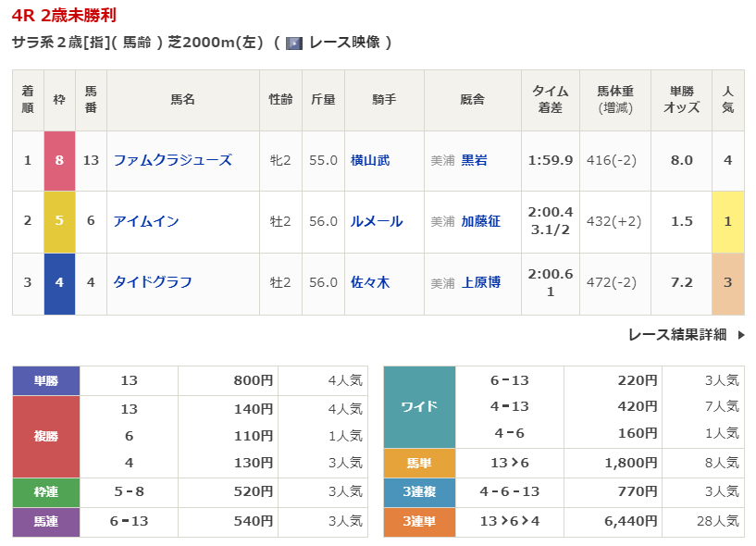
Task: Open trainer 上原博 profile
Action: [x=480, y=282]
